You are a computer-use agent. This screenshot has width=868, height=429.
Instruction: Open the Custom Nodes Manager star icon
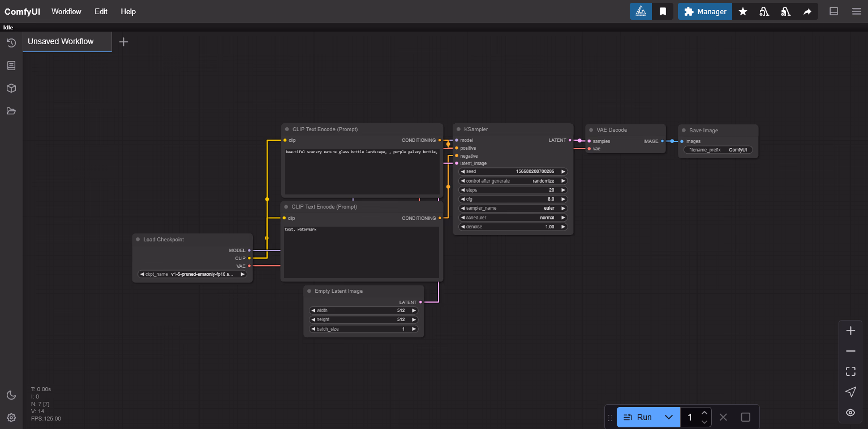[743, 11]
